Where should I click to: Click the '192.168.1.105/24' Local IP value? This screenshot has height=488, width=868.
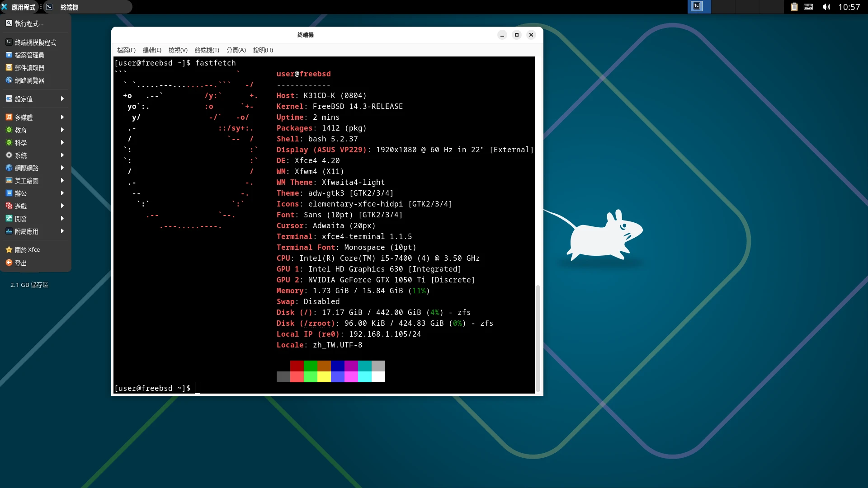click(385, 334)
